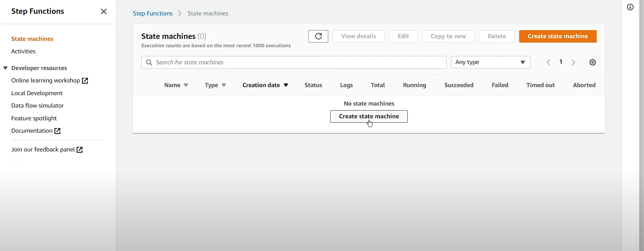Click the search magnifier icon
The width and height of the screenshot is (644, 251).
pyautogui.click(x=149, y=62)
